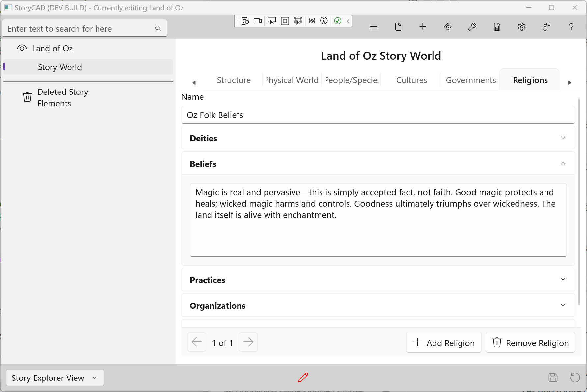Open the File menu page icon

tap(398, 27)
